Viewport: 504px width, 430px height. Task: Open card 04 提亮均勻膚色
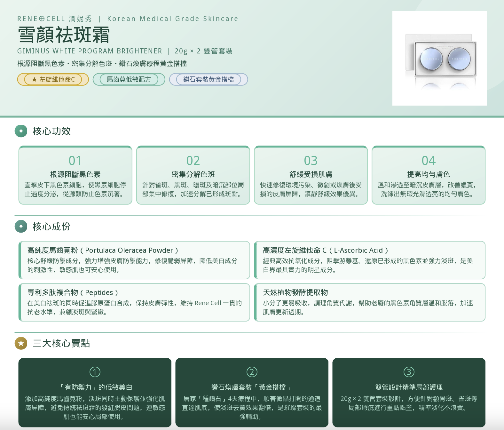click(429, 175)
